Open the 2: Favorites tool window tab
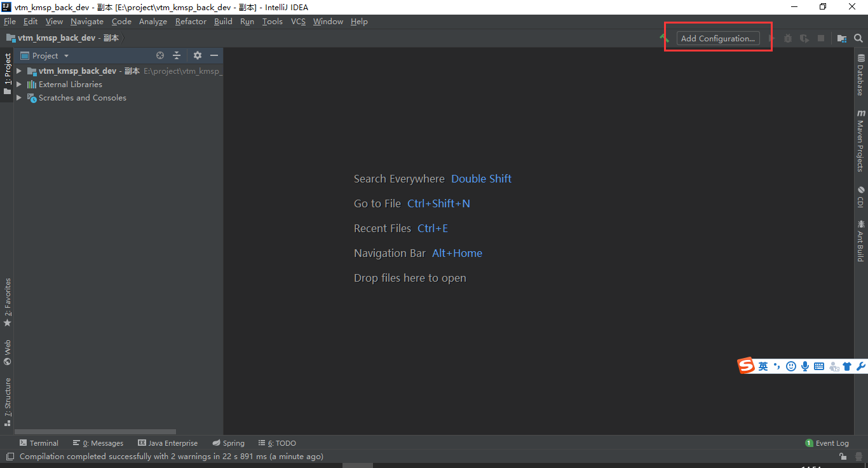 7,303
